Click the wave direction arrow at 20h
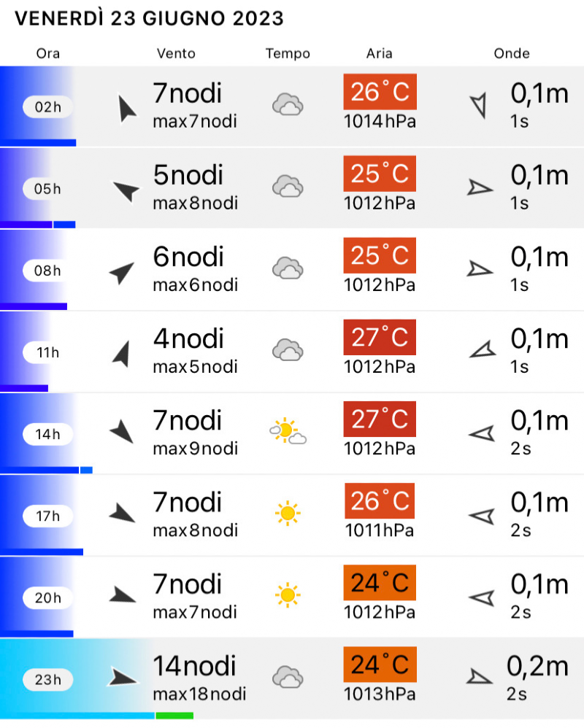 coord(481,598)
